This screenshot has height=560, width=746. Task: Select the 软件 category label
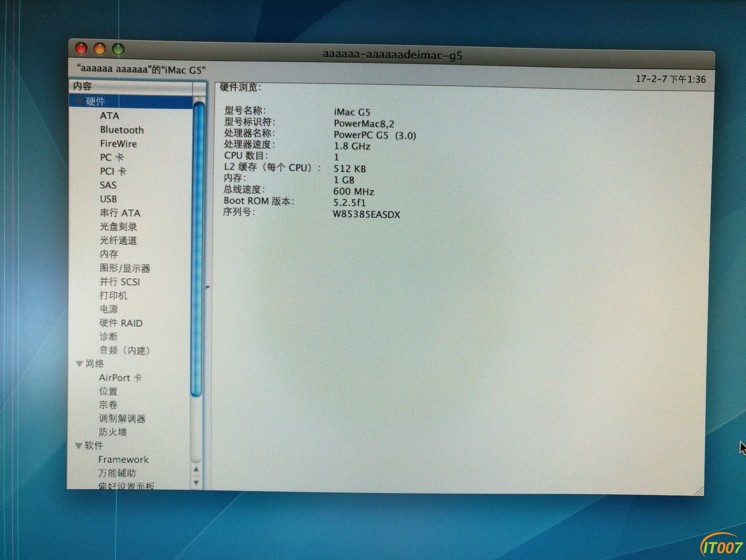tap(94, 446)
